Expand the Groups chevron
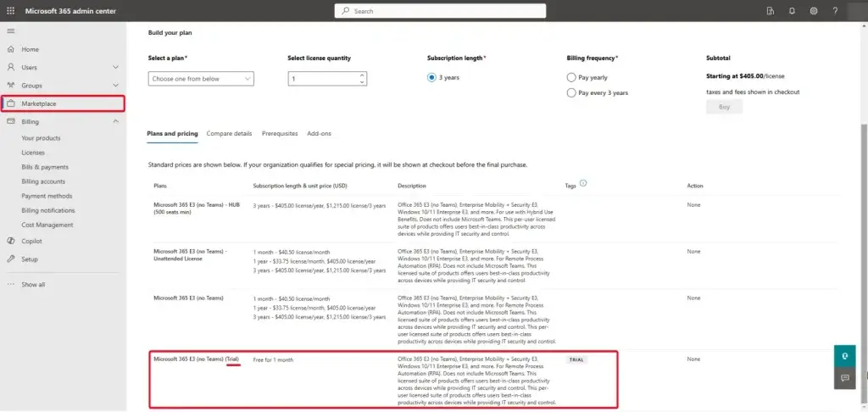This screenshot has width=868, height=412. tap(115, 86)
